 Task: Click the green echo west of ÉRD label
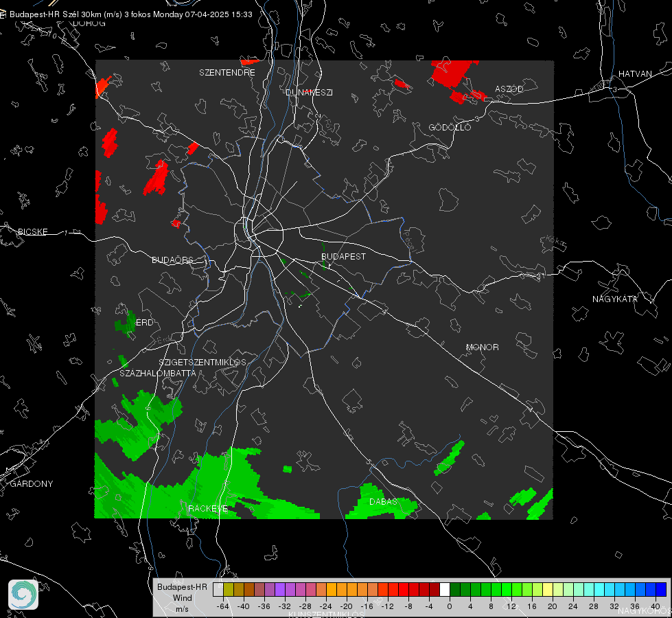click(x=126, y=323)
